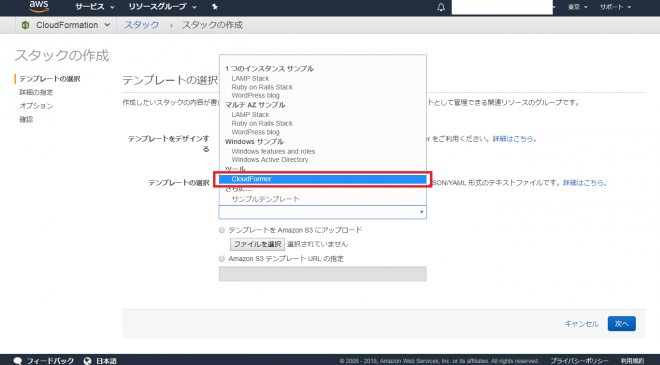Click the 次へ next button

(x=622, y=324)
